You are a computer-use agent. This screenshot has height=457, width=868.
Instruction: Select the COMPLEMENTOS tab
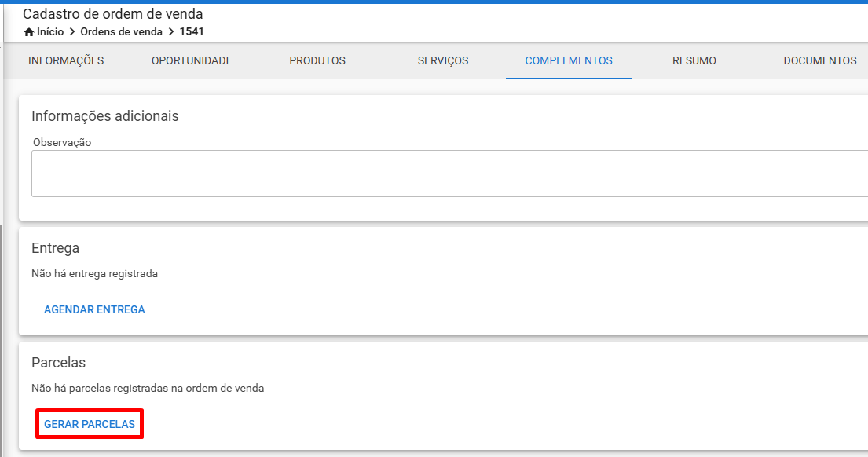click(569, 61)
